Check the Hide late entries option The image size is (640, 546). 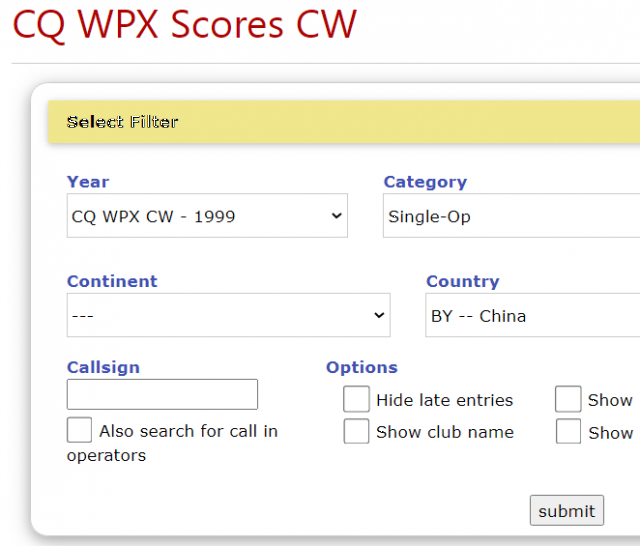356,399
